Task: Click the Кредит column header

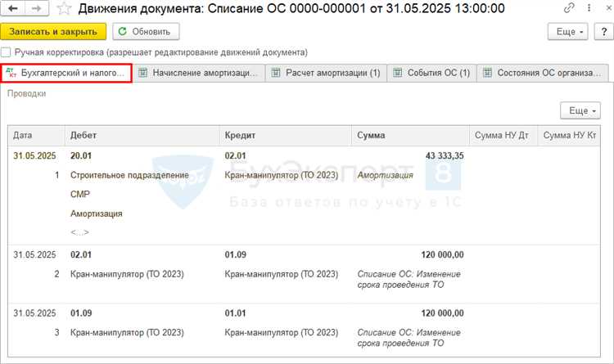Action: (x=286, y=136)
